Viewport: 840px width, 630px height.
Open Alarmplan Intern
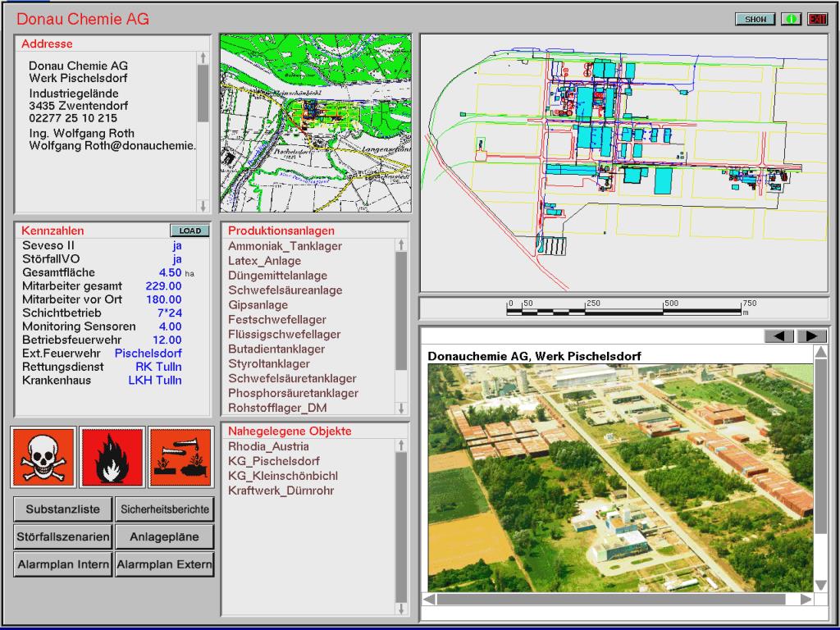coord(62,564)
